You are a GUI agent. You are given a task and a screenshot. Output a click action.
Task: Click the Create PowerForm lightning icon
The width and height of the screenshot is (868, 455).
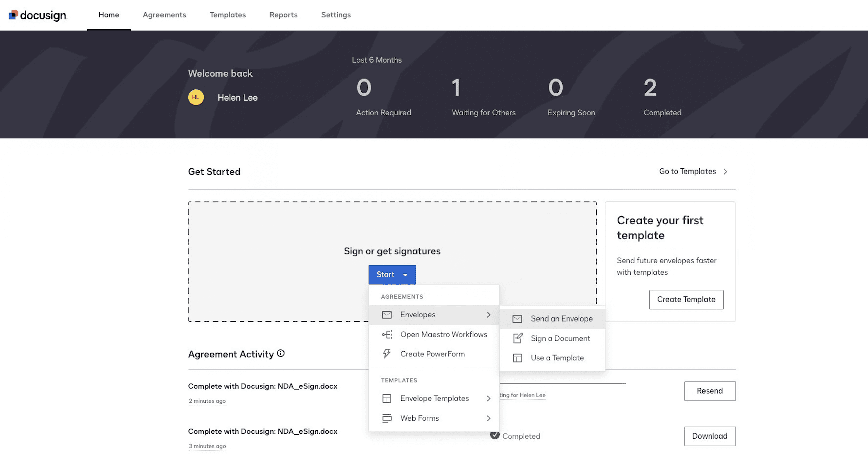pos(387,354)
